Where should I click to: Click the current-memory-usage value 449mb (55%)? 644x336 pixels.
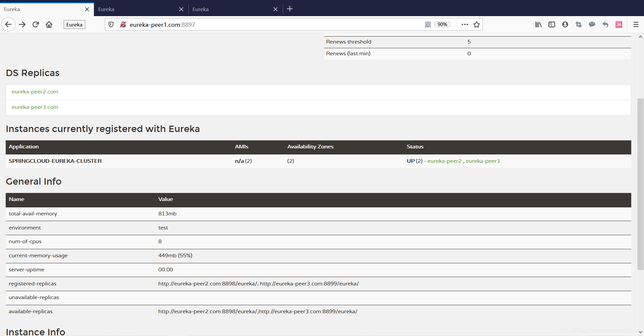[x=175, y=256]
